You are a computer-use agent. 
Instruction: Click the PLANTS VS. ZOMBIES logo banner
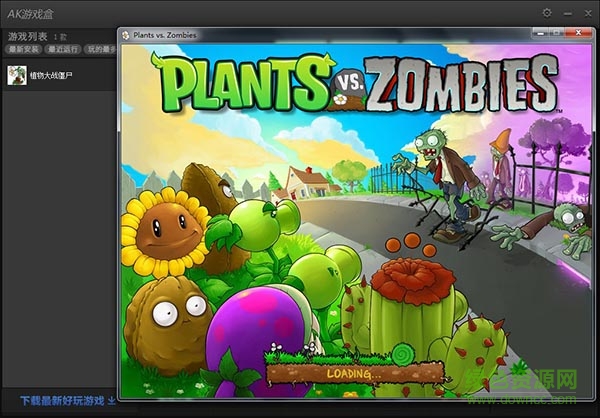pos(355,85)
